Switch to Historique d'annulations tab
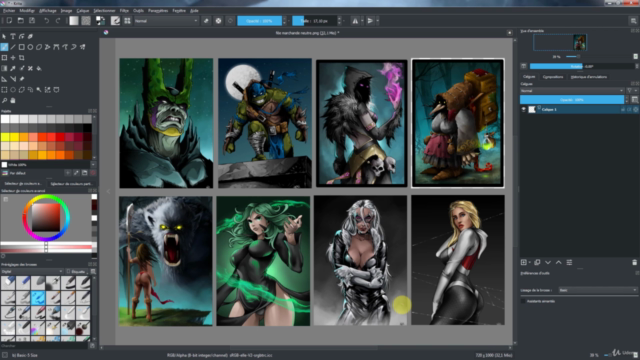Screen dimensions: 640x360 coord(589,77)
